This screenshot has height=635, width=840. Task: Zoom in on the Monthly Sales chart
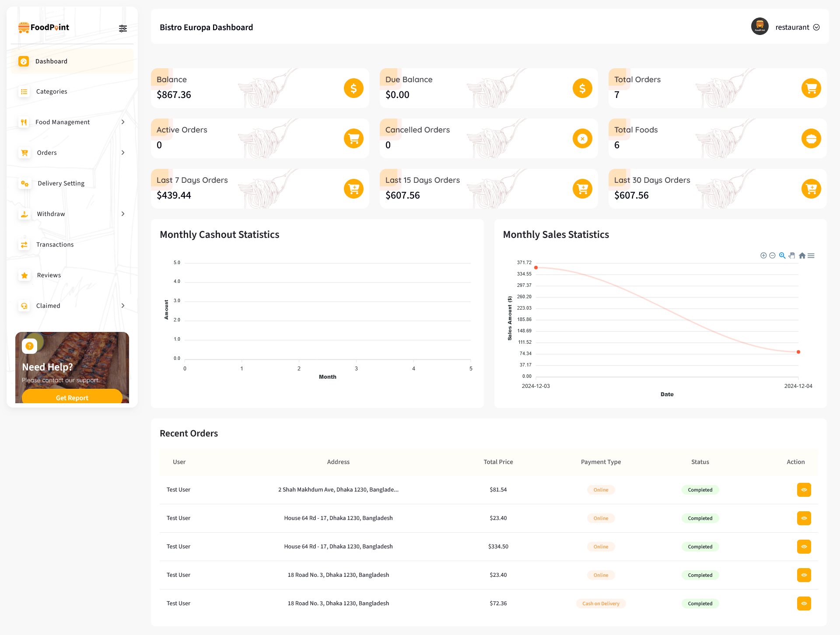click(763, 255)
